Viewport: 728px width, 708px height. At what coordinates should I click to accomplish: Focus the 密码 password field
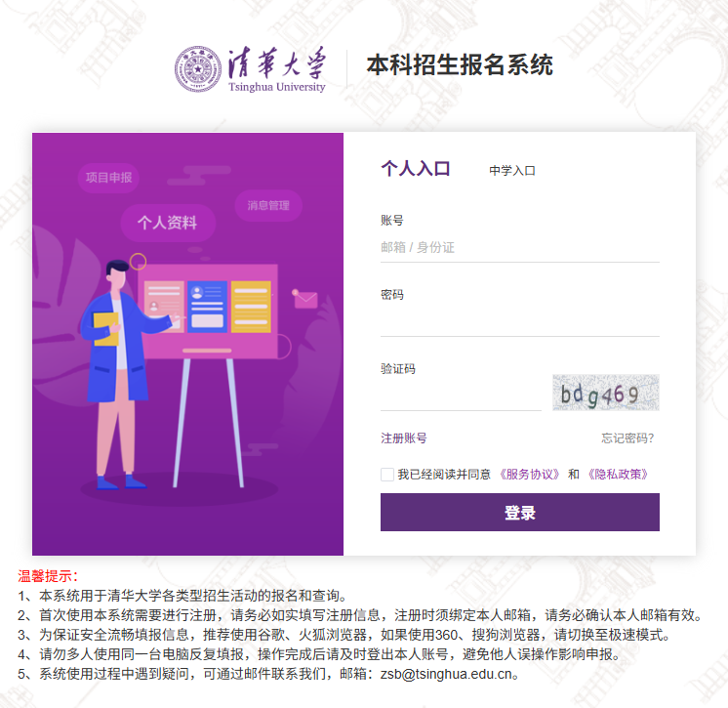click(519, 322)
